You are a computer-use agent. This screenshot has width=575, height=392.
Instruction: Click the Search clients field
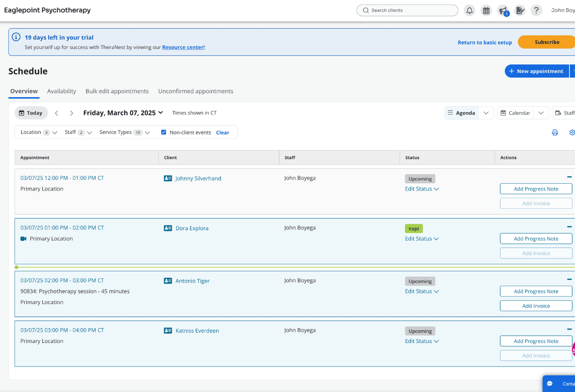(x=407, y=10)
